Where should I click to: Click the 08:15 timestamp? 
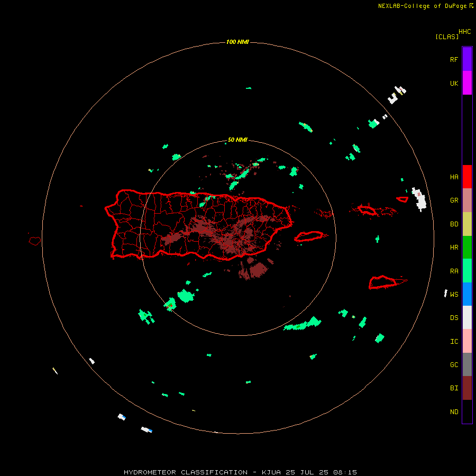click(x=345, y=472)
